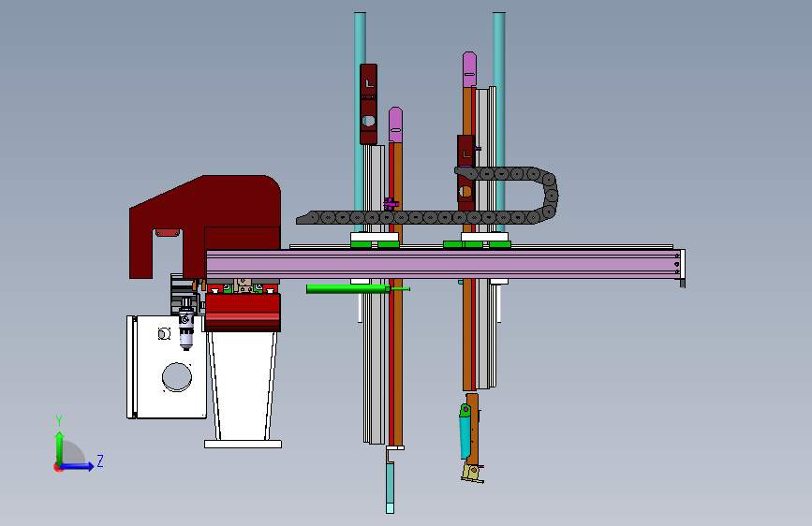
Task: Click the red X axis dot at the triad origin
Action: [58, 467]
